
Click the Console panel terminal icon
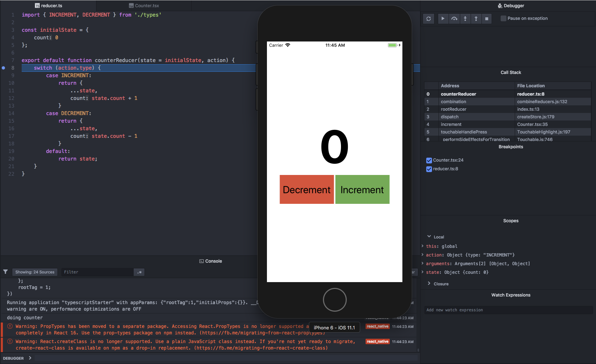pos(202,261)
